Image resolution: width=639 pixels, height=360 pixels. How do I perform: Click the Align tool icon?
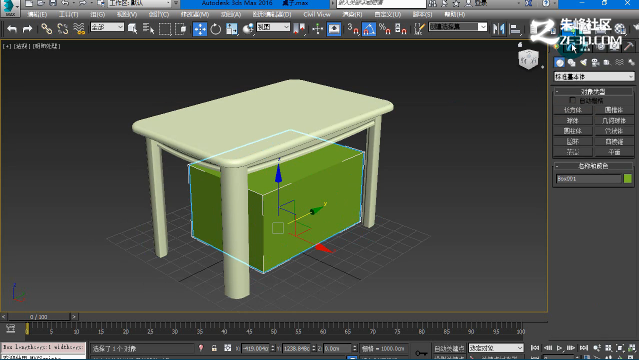click(515, 29)
